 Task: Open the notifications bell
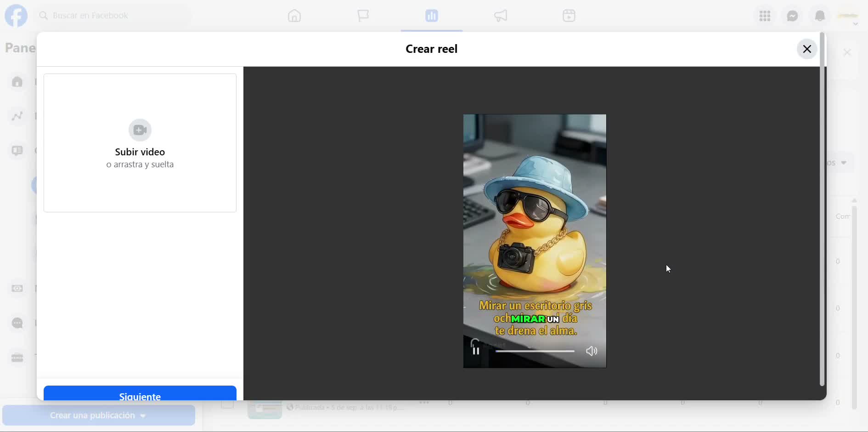coord(820,16)
